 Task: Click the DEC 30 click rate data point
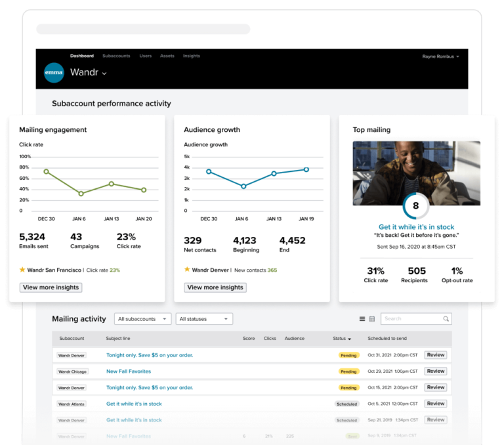tap(46, 171)
